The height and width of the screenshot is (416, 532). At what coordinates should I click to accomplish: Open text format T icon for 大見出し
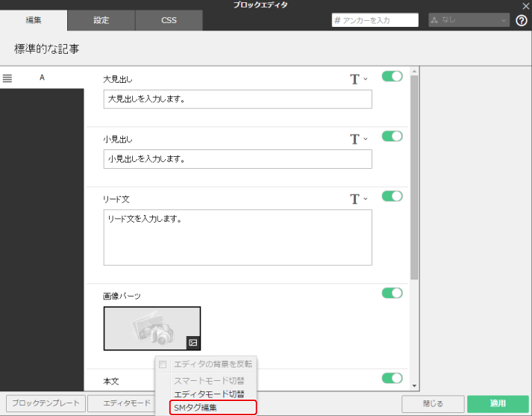coord(354,79)
